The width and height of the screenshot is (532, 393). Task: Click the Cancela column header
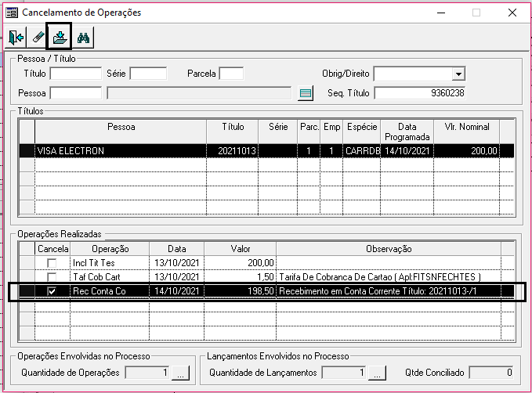tap(52, 249)
